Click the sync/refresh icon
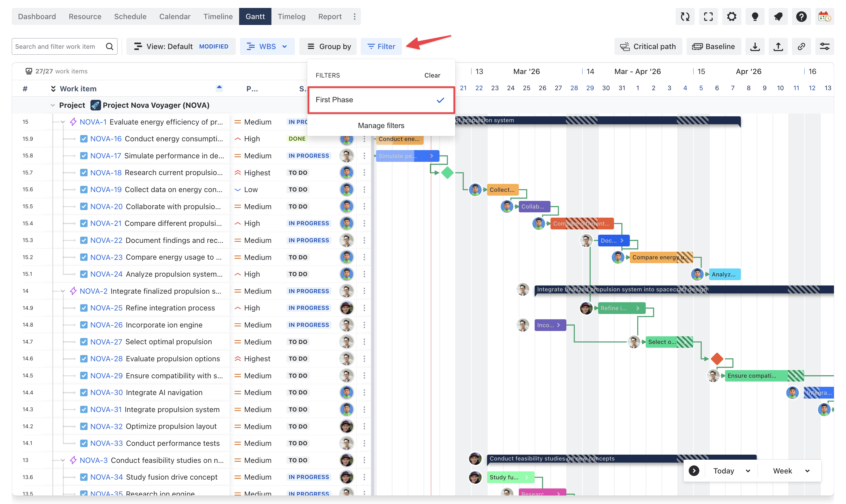The height and width of the screenshot is (504, 846). point(685,16)
